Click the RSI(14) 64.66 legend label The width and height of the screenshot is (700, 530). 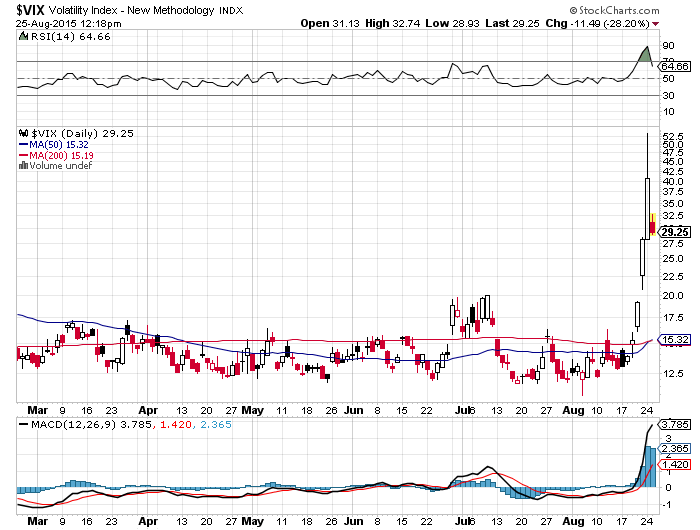click(x=71, y=37)
